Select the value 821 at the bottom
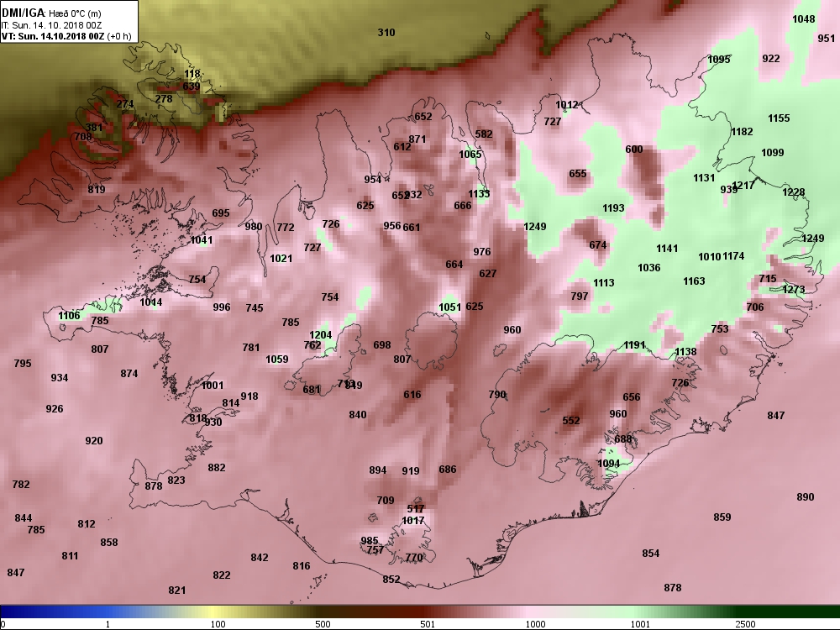Image resolution: width=840 pixels, height=630 pixels. (176, 591)
